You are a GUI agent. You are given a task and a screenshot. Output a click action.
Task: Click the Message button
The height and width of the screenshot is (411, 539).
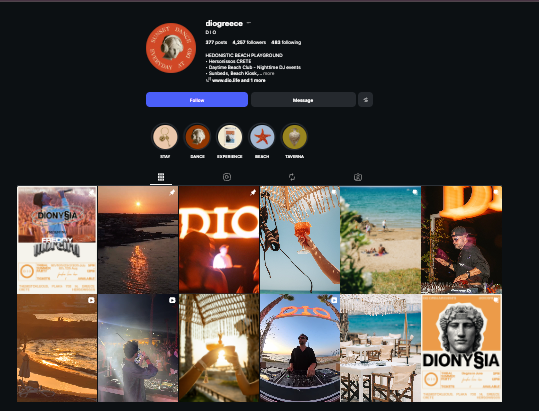pyautogui.click(x=303, y=100)
